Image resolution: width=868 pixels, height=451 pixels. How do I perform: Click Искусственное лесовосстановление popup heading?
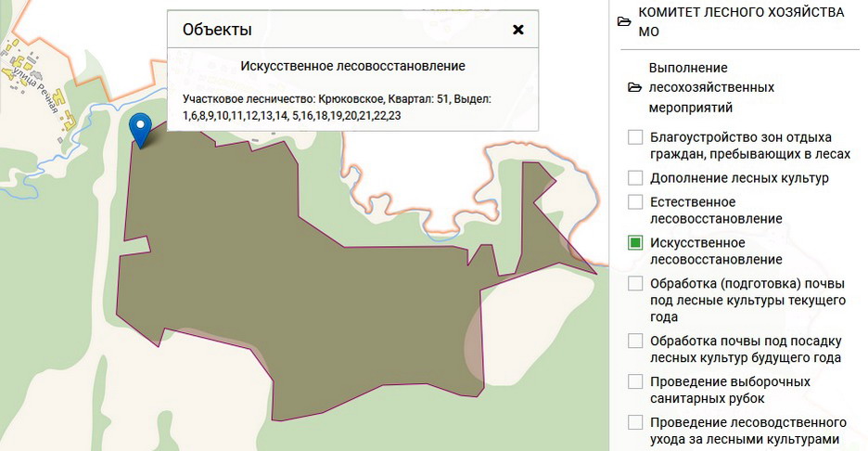(x=352, y=66)
